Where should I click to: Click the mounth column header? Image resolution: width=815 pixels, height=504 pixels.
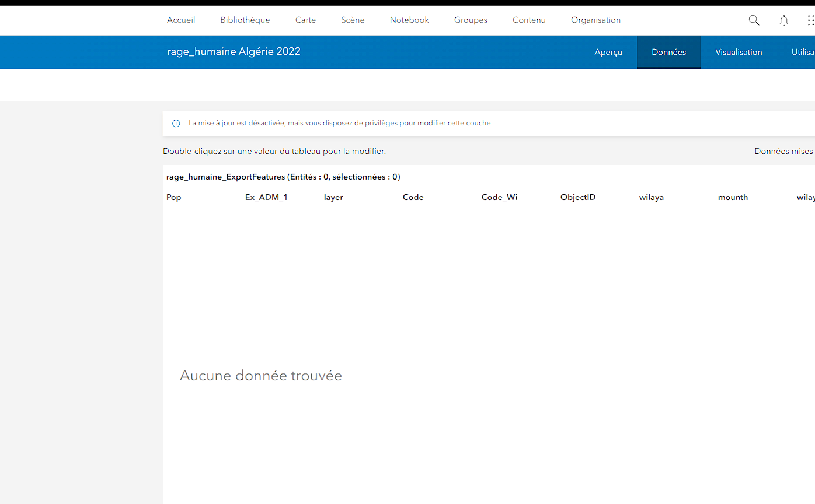click(733, 197)
